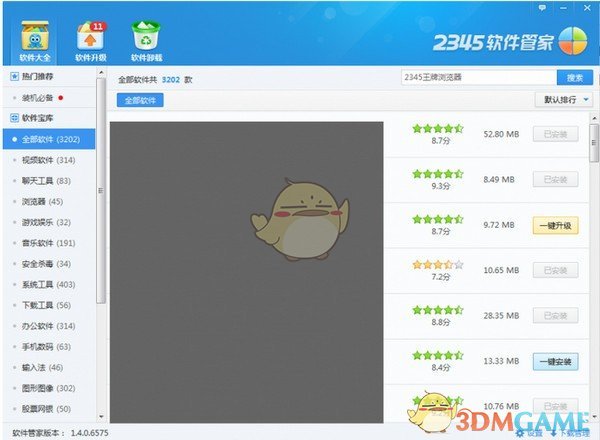Click 一键升级 button for 9.72 MB item

pyautogui.click(x=555, y=225)
